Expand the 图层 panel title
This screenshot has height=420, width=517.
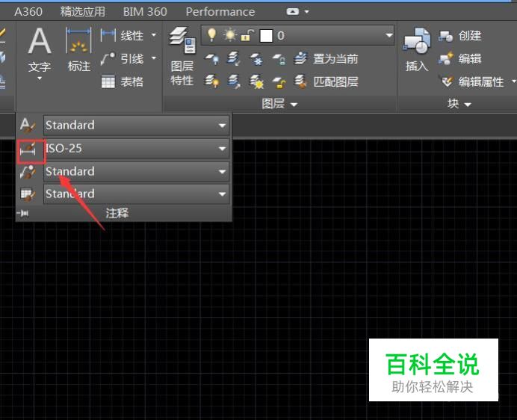(x=279, y=104)
